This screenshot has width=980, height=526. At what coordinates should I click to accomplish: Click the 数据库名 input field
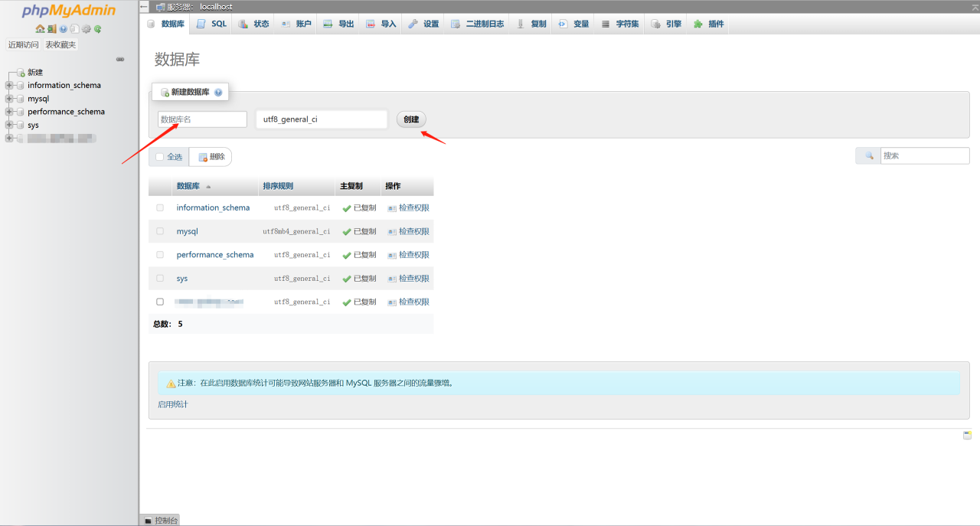pyautogui.click(x=202, y=119)
